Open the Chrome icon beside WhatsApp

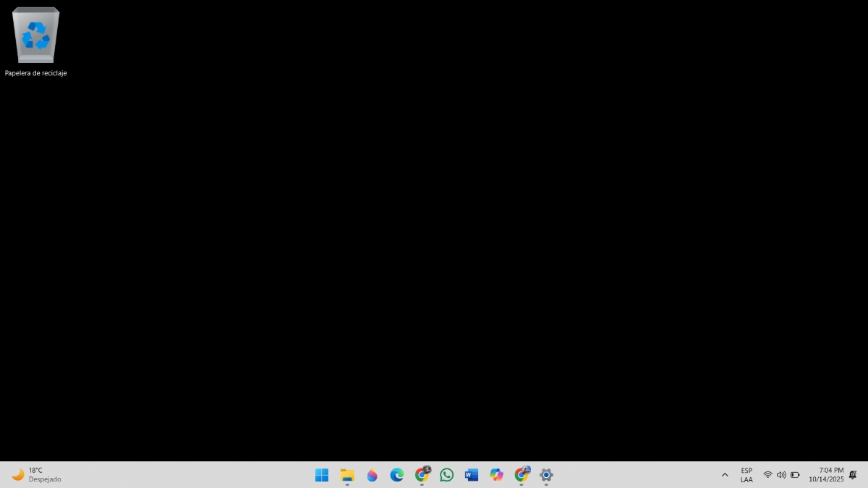422,475
